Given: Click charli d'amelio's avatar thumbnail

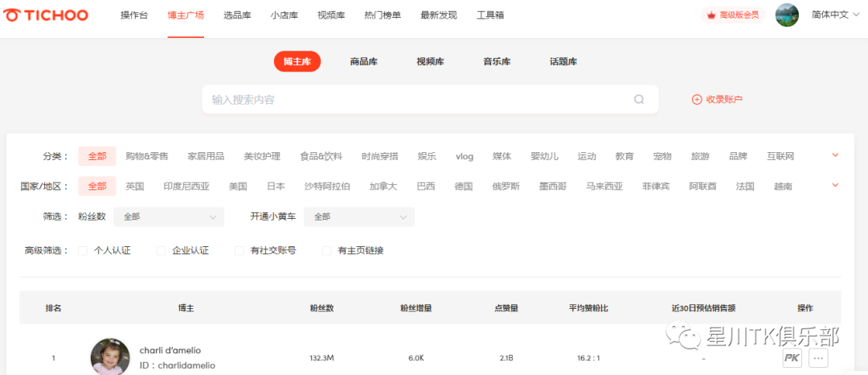Looking at the screenshot, I should point(110,357).
